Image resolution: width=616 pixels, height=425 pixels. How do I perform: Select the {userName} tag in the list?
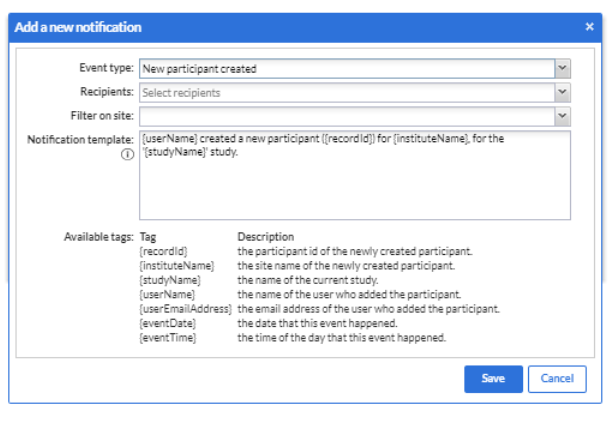[167, 295]
